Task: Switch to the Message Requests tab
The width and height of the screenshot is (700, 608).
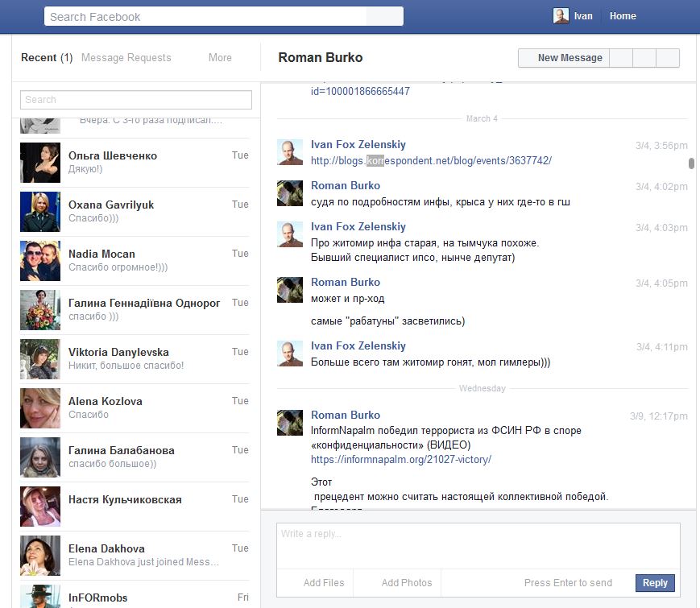Action: coord(126,58)
